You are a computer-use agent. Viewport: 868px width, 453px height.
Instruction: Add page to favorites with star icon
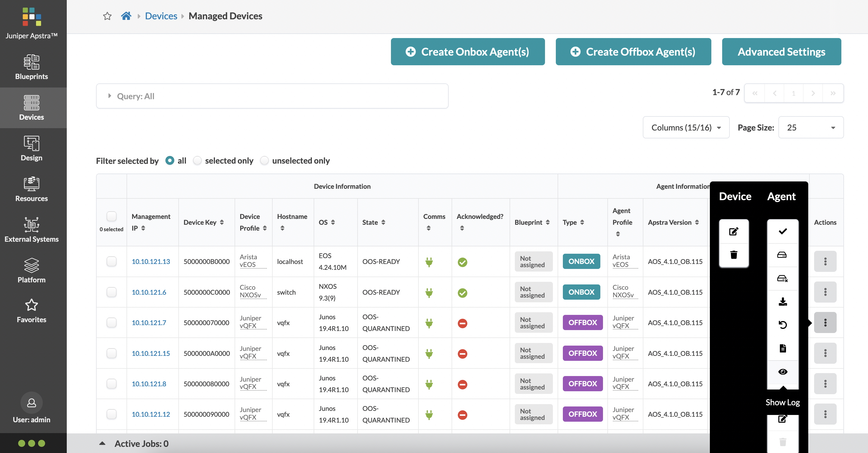107,16
